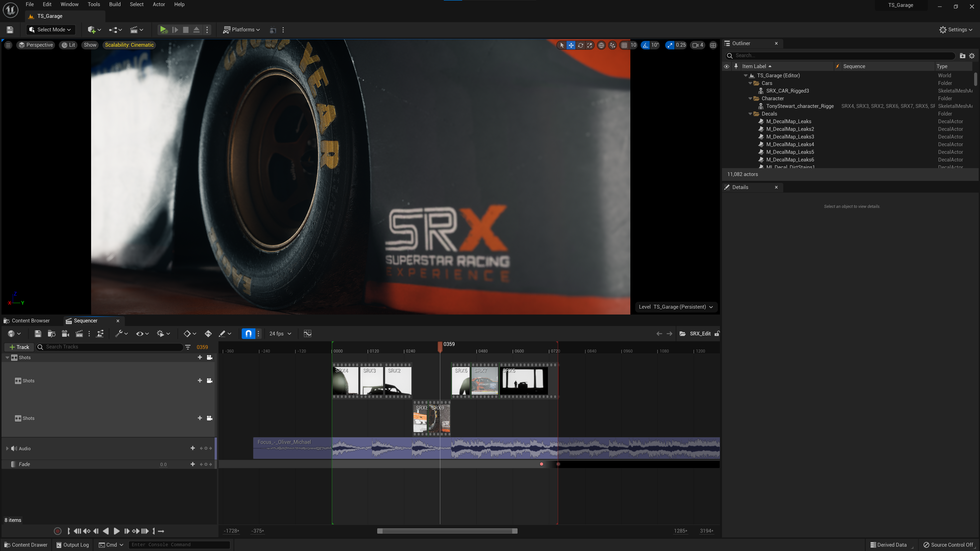Open the File menu

pos(30,5)
